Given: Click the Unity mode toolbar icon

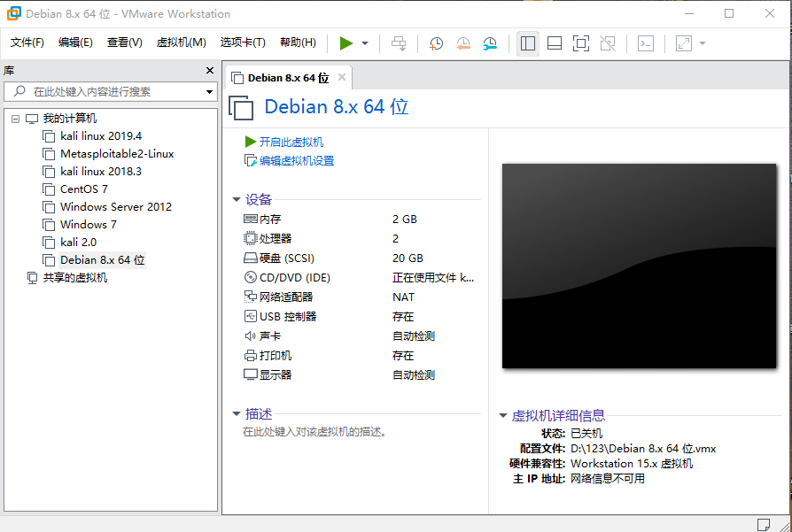Looking at the screenshot, I should [608, 43].
